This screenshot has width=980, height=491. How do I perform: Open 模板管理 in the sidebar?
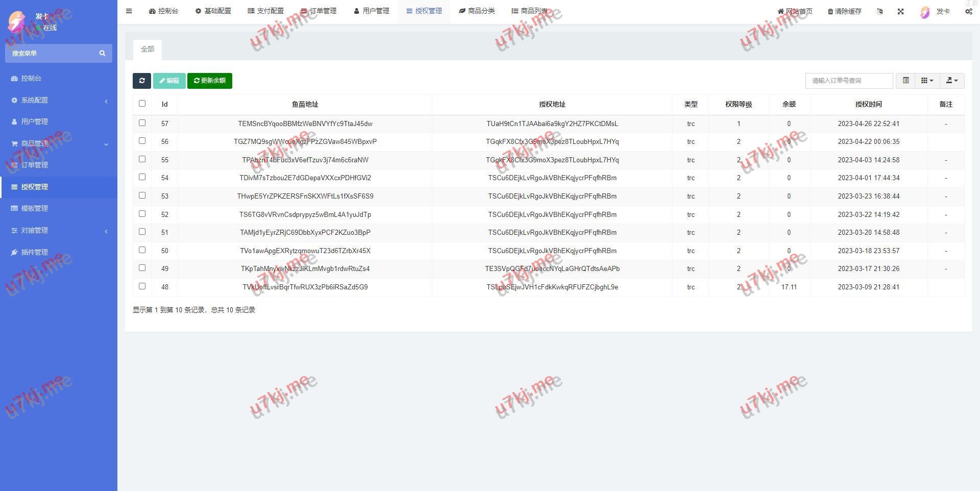pyautogui.click(x=35, y=208)
